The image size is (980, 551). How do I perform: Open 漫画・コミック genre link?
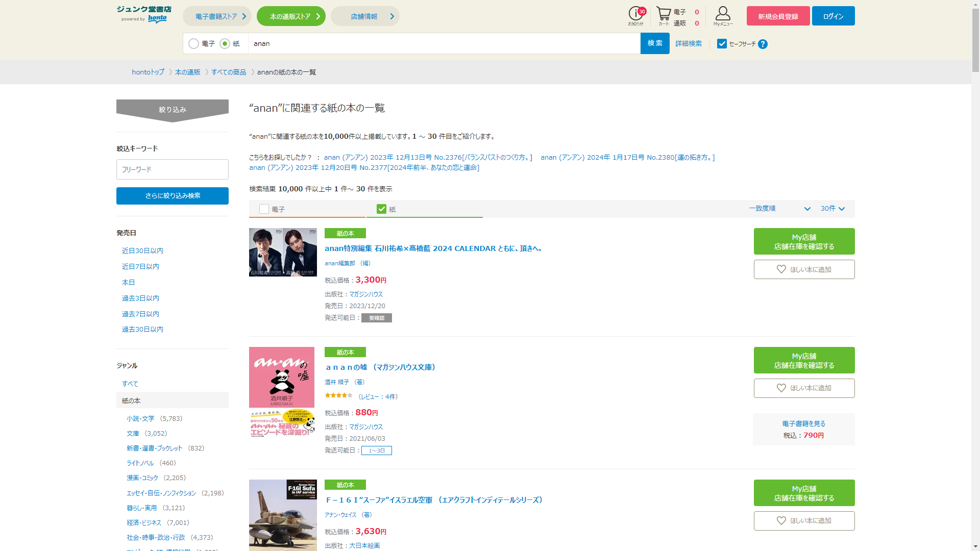(x=142, y=478)
